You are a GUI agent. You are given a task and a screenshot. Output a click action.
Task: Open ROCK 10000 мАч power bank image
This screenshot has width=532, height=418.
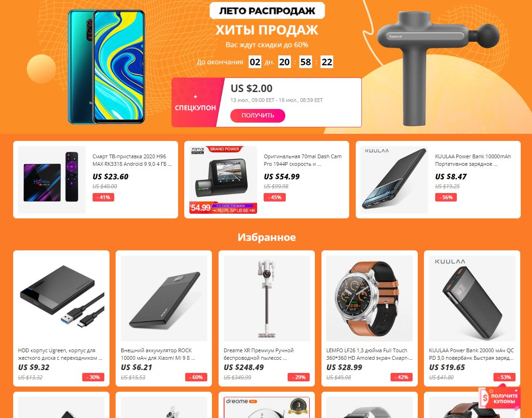[x=164, y=298]
